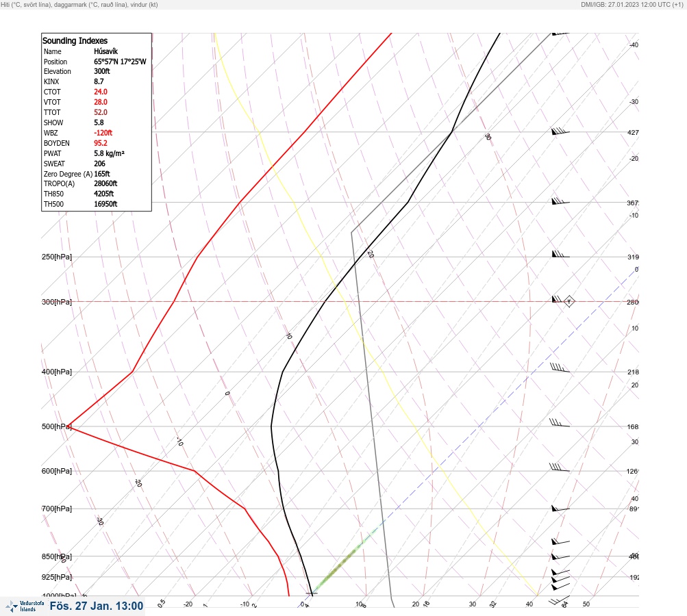Click the 300[hPa] pressure label
The height and width of the screenshot is (616, 687).
(x=57, y=302)
